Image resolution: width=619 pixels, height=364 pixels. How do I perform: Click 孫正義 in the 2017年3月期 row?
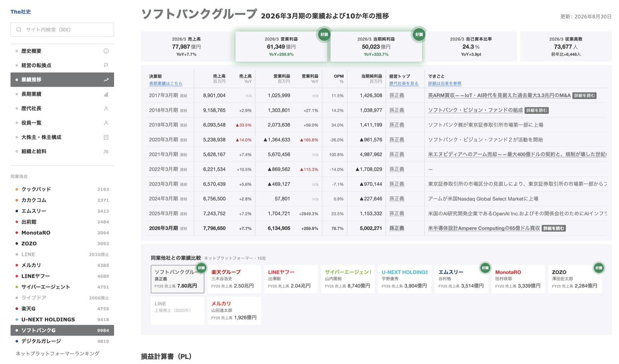pyautogui.click(x=397, y=96)
